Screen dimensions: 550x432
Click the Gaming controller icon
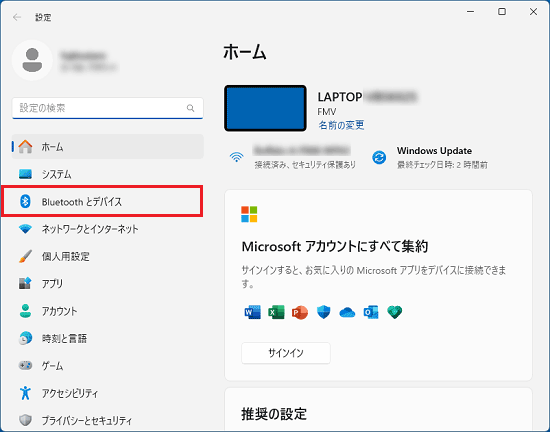25,365
